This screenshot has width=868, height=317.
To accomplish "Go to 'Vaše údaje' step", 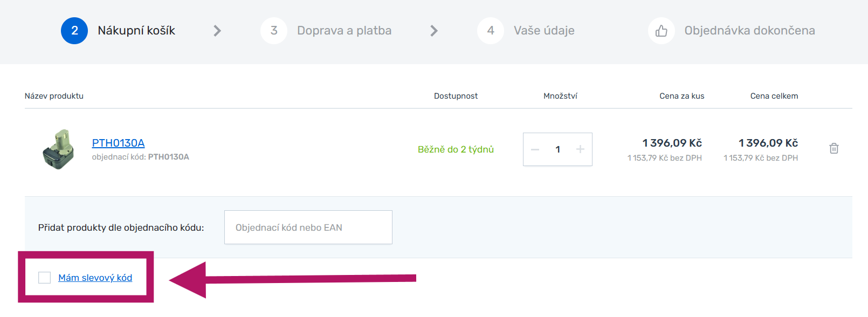I will pyautogui.click(x=543, y=31).
